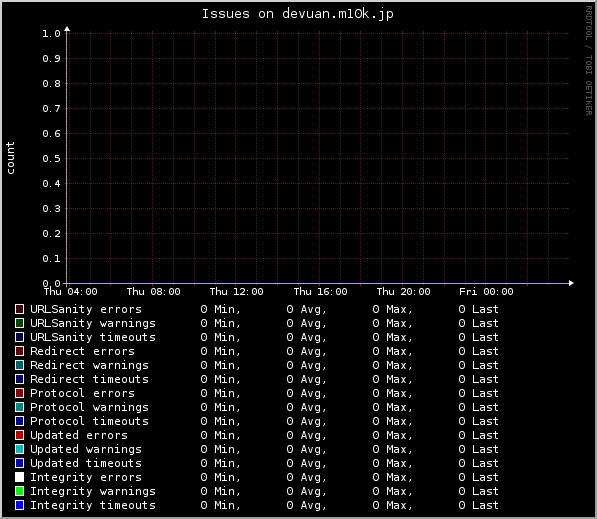Select the white Integrity errors swatch
Screen dimensions: 597x519
click(x=19, y=477)
